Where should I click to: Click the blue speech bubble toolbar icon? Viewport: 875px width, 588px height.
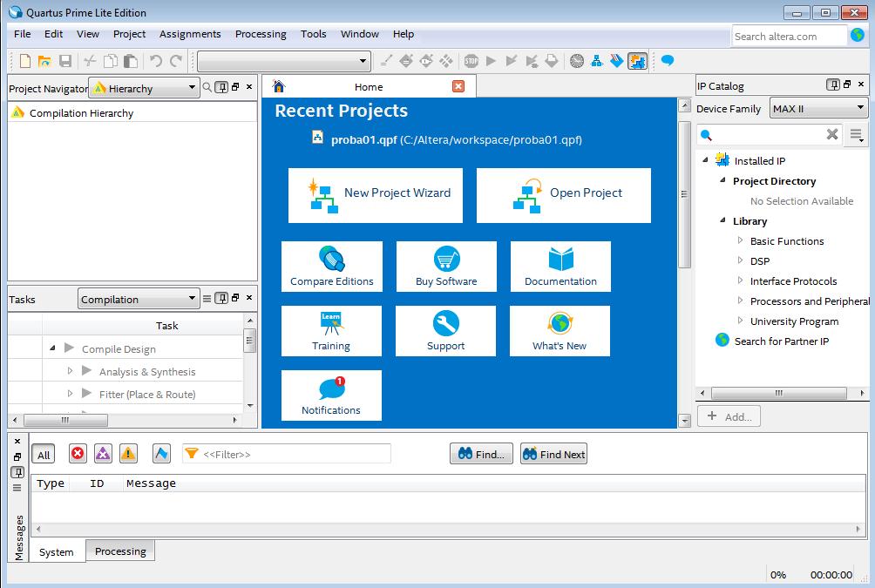(x=667, y=60)
